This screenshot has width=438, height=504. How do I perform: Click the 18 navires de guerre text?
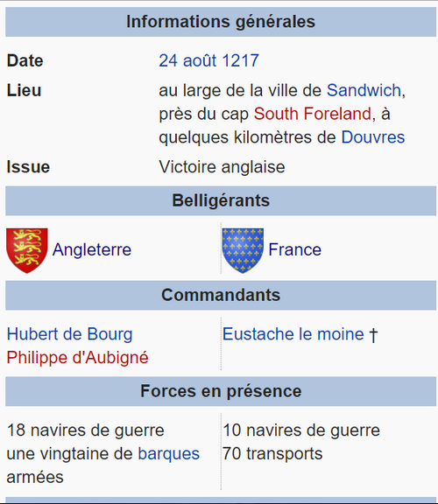(x=86, y=430)
